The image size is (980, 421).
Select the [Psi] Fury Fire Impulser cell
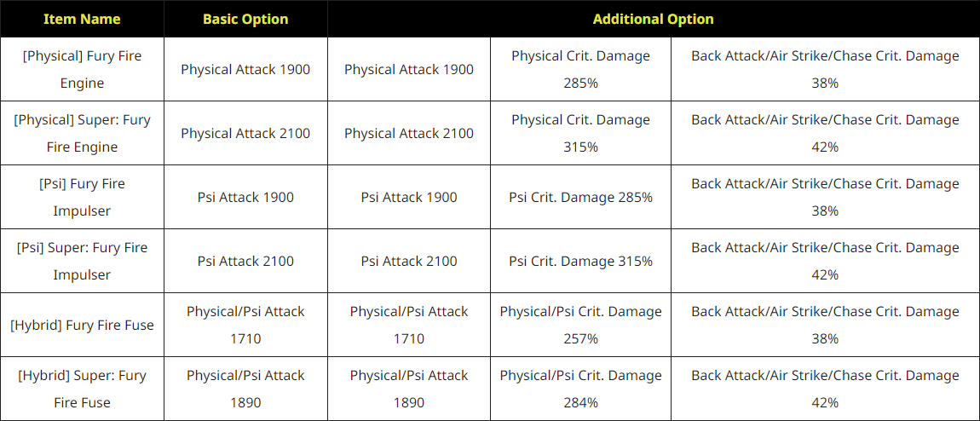coord(82,198)
